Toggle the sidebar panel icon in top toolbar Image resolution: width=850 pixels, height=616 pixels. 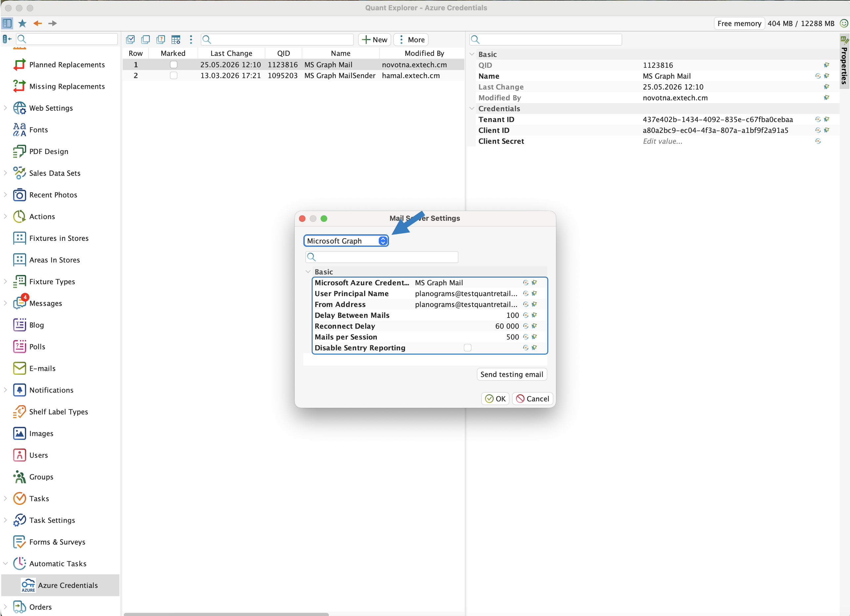tap(7, 23)
